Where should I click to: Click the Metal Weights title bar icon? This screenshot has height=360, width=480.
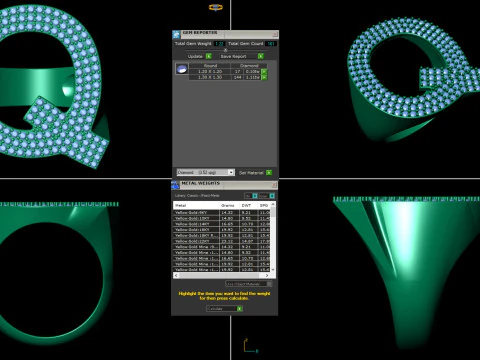(176, 185)
